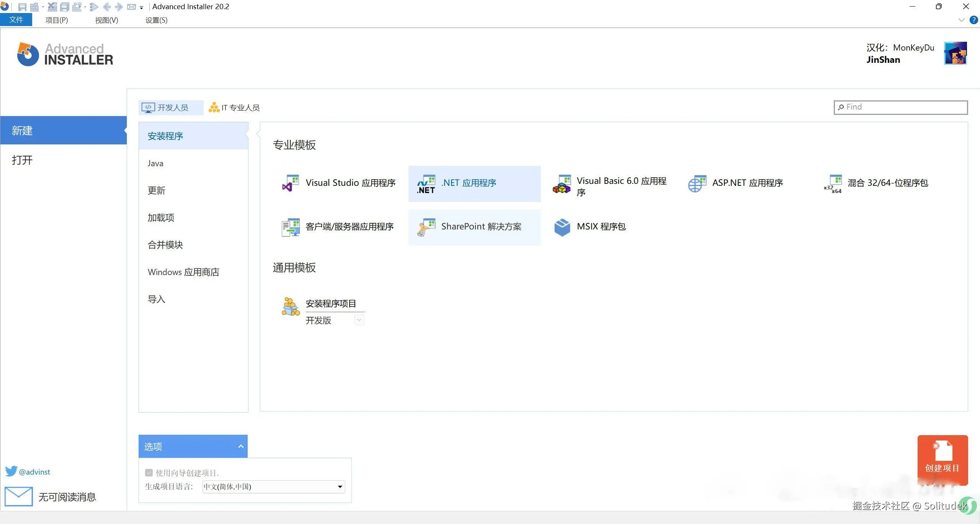Choose the 客户端/服务器应用程序 template

339,227
